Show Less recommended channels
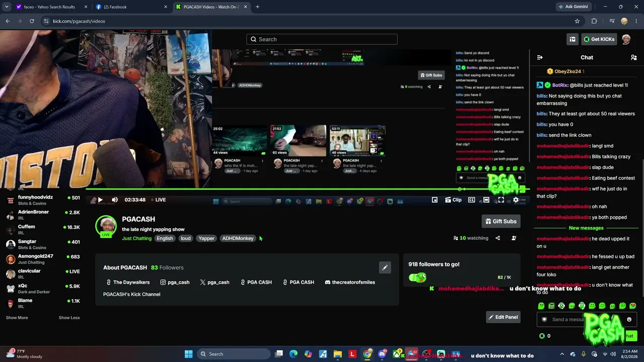Image resolution: width=644 pixels, height=362 pixels. 69,318
